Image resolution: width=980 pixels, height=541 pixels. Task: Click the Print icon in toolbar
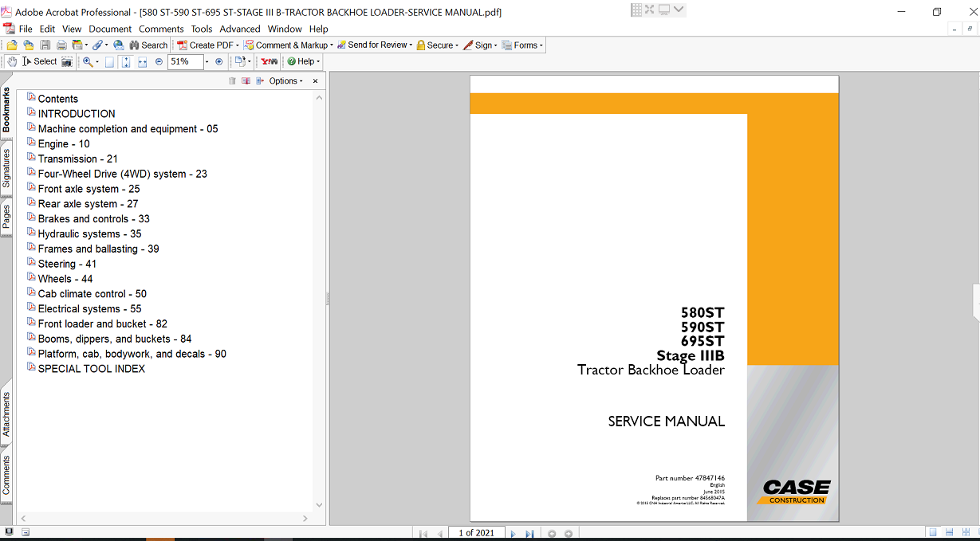coord(61,45)
